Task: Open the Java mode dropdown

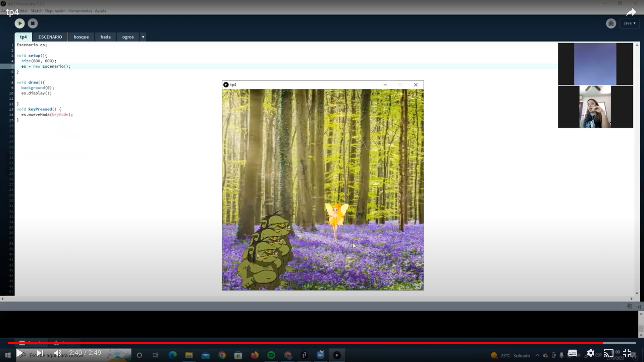Action: click(629, 23)
